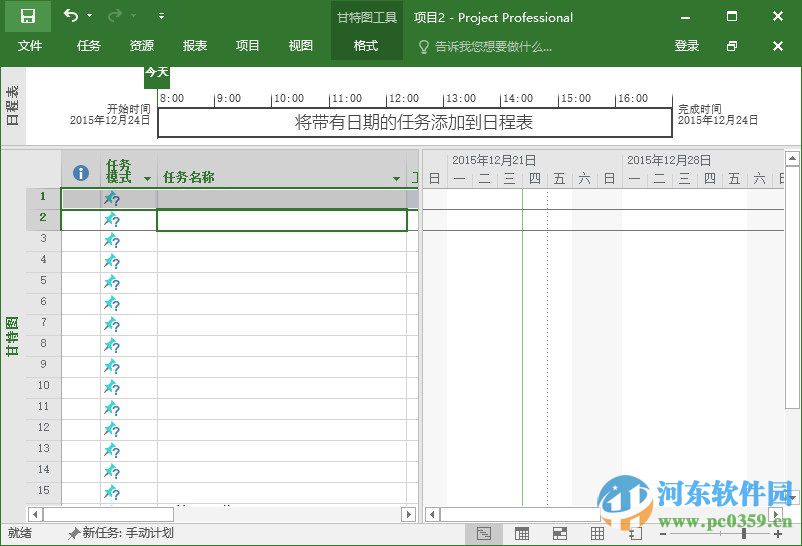Click the task mode pin icon in row 6
The height and width of the screenshot is (546, 802).
[112, 303]
